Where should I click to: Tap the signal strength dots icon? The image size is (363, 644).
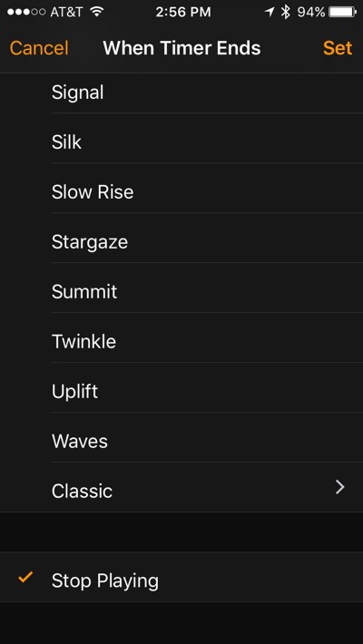tap(26, 12)
